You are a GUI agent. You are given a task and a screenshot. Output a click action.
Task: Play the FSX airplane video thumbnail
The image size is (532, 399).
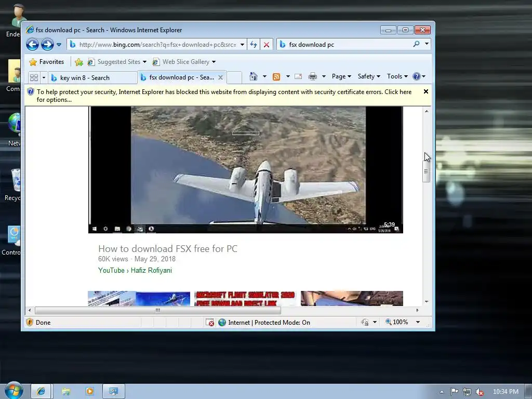[x=246, y=170]
